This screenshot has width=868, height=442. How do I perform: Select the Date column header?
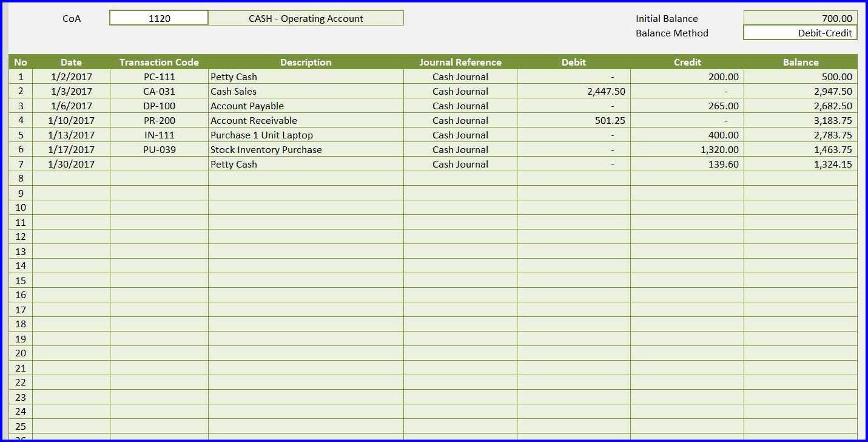[x=71, y=62]
